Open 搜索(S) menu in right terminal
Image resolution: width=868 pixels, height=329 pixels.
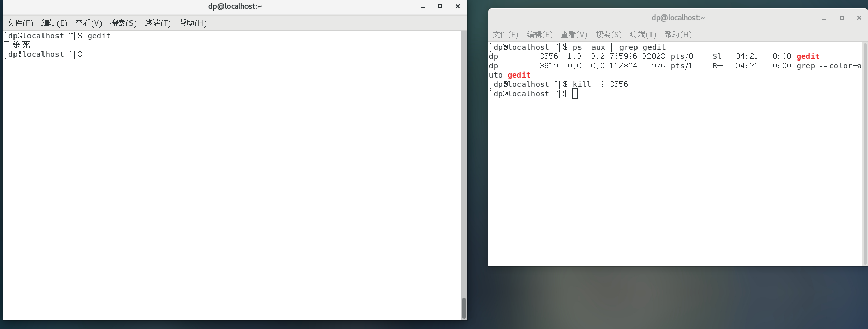[x=609, y=35]
